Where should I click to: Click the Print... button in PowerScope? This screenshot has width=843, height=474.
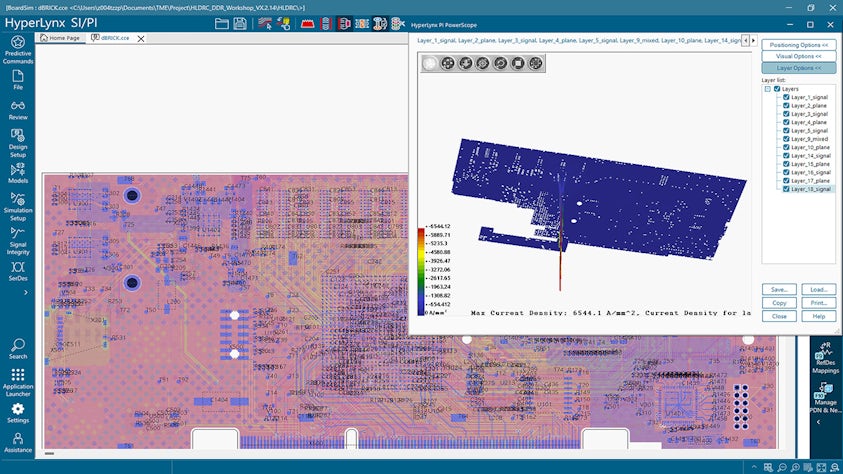[x=818, y=303]
